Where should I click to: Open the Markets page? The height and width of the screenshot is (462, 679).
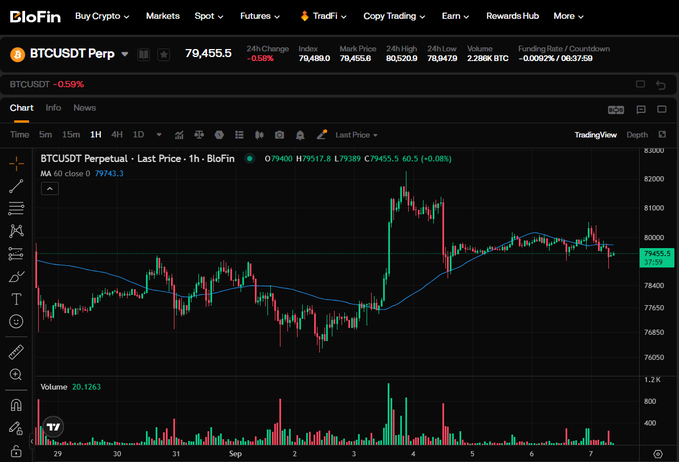[163, 16]
